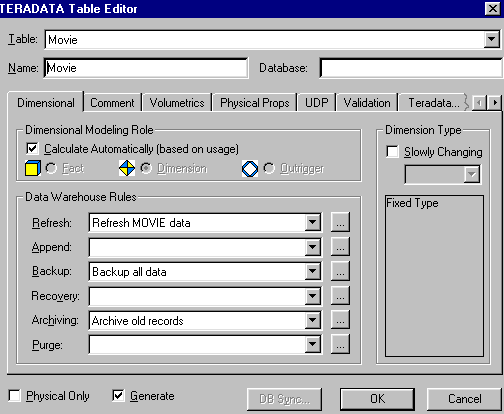The height and width of the screenshot is (414, 504).
Task: Click the Fixed Type list box
Action: pyautogui.click(x=434, y=276)
